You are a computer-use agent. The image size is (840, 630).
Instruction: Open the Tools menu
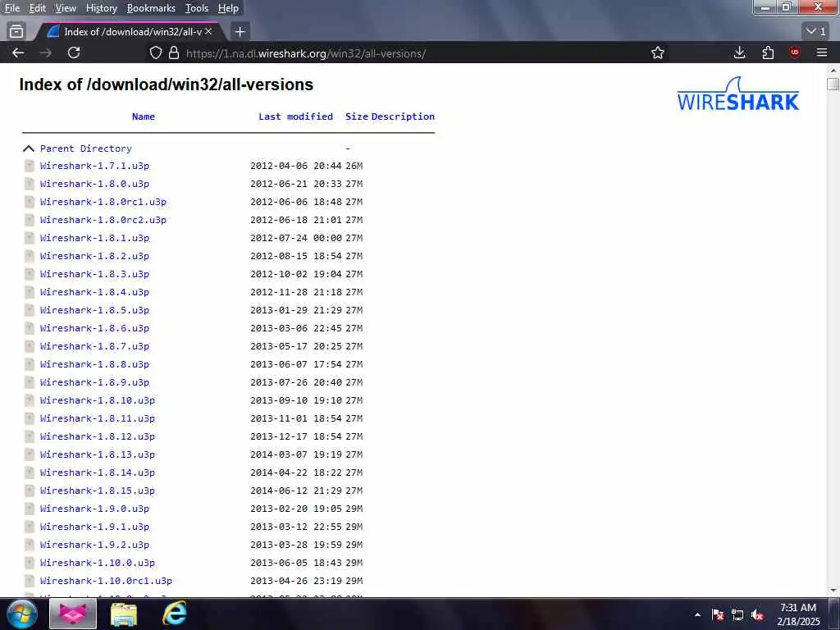pyautogui.click(x=197, y=8)
